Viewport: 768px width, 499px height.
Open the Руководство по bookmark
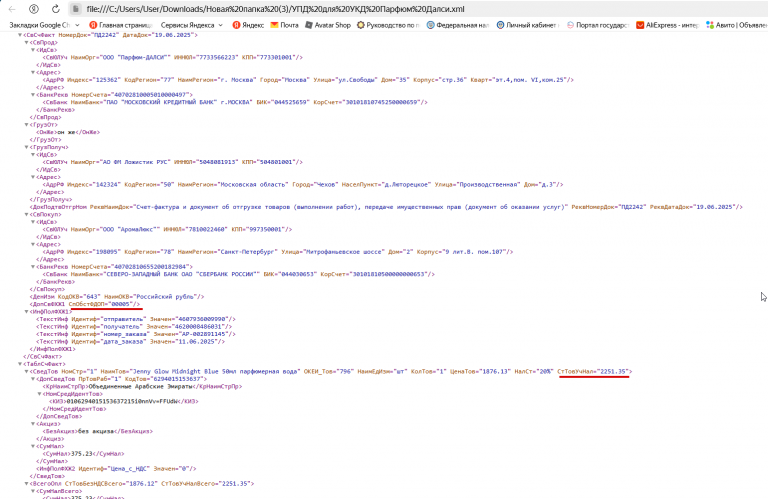tap(388, 25)
